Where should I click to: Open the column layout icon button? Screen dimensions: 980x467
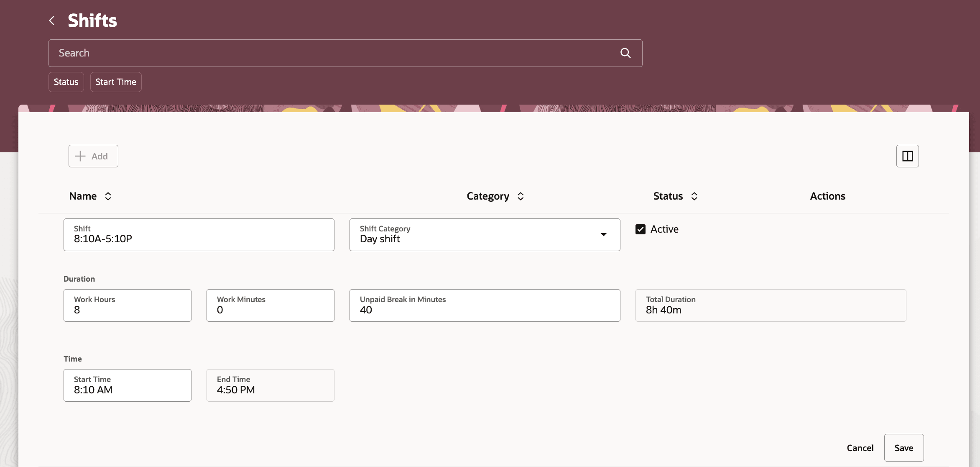click(907, 156)
